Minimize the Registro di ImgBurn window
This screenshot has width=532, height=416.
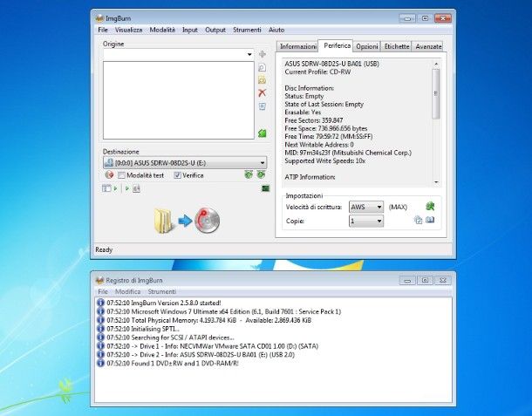[407, 280]
